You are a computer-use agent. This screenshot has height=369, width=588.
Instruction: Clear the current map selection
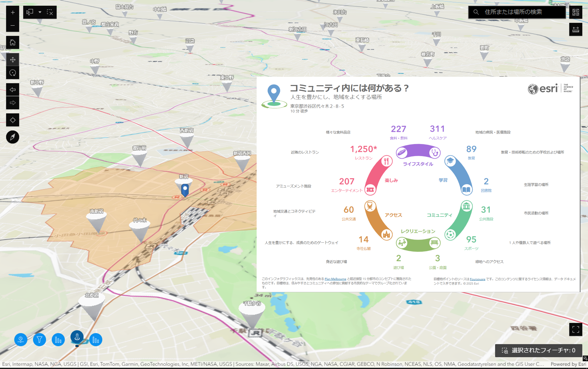(50, 12)
